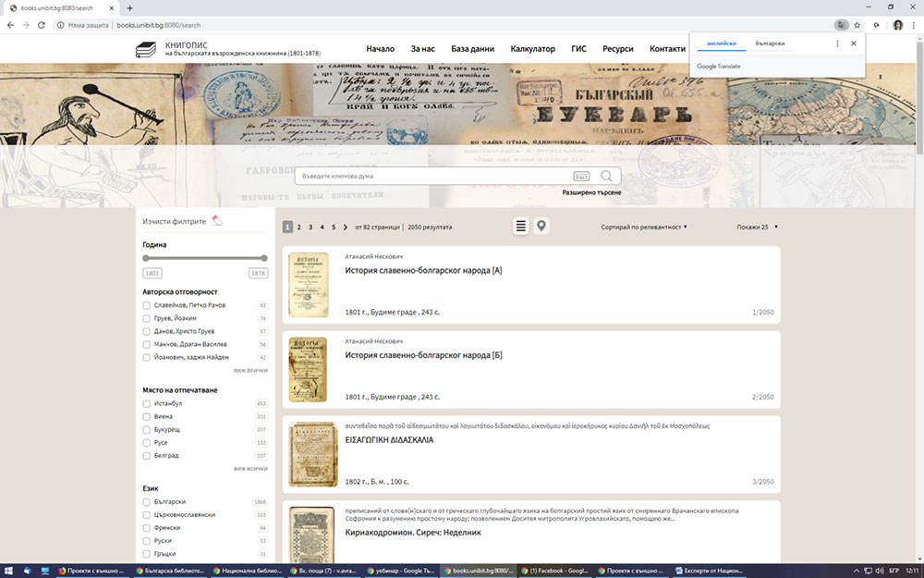
Task: Tick the Истанбул place filter
Action: pos(146,404)
